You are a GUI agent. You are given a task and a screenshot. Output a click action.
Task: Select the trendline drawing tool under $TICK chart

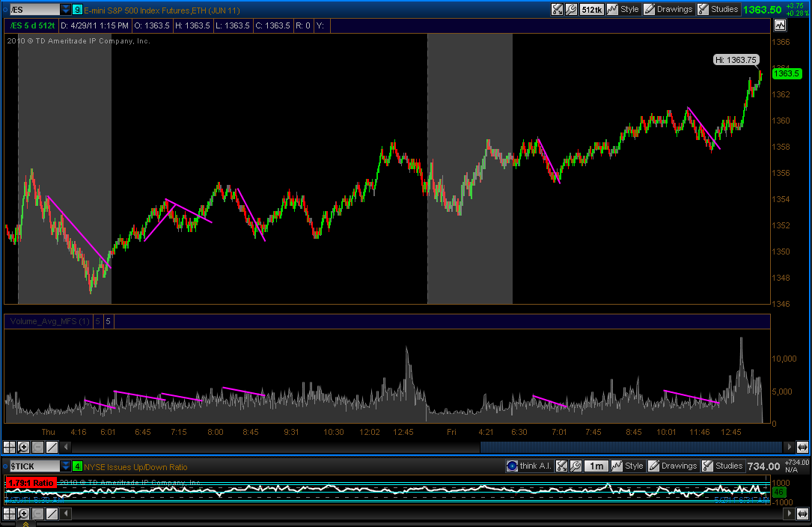(52, 514)
